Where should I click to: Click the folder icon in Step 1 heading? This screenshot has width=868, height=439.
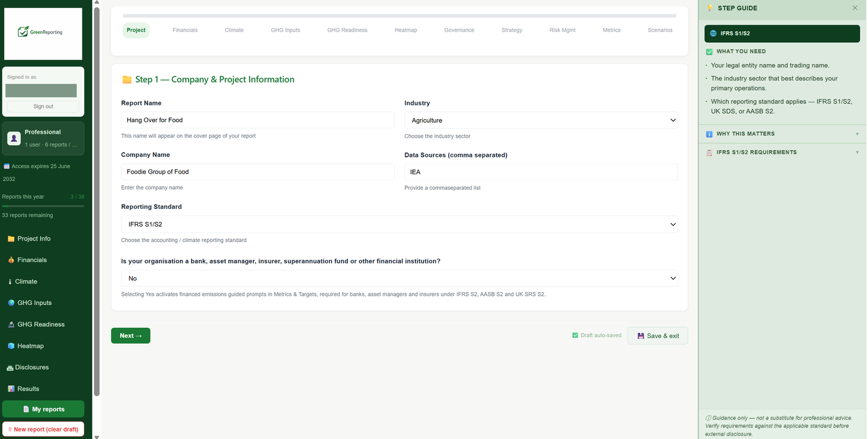point(127,79)
